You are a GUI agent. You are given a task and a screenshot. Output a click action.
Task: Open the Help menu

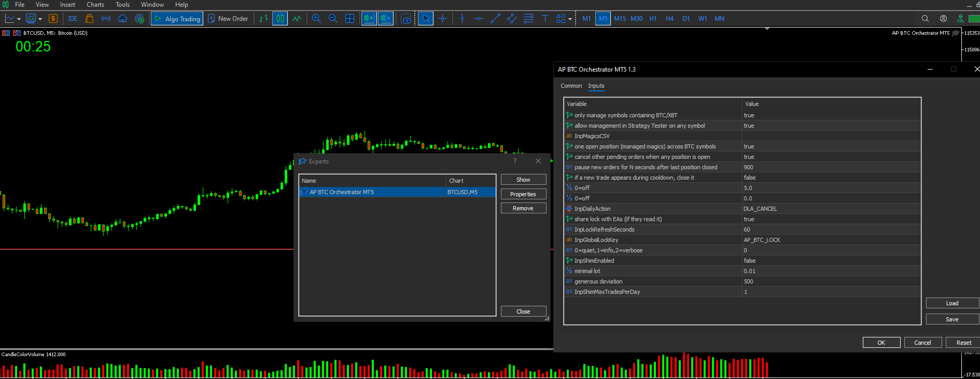coord(181,5)
